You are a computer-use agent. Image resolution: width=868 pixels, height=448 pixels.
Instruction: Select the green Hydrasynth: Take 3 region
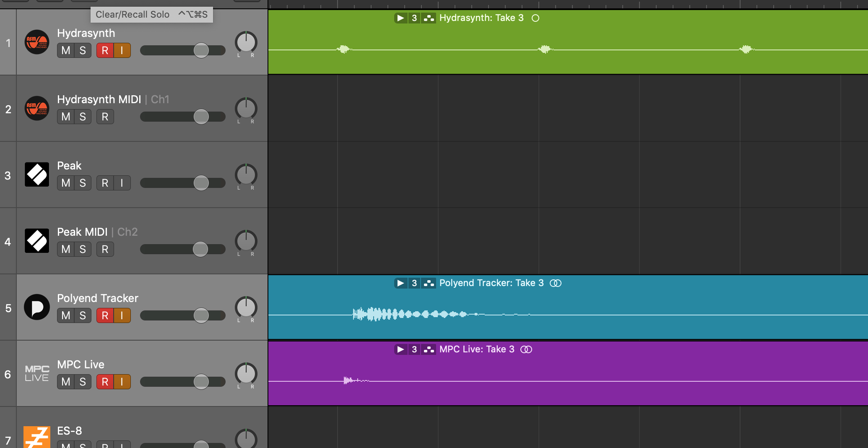click(x=568, y=42)
